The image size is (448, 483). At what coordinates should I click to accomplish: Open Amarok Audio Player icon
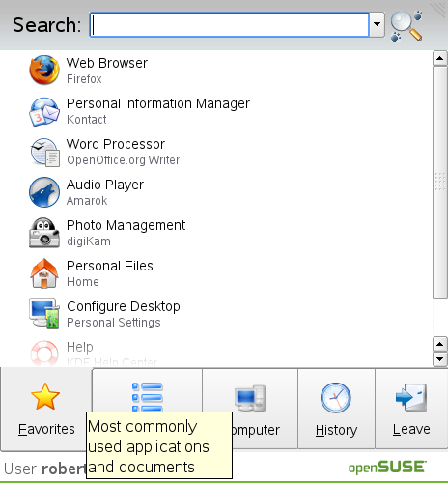pos(44,192)
